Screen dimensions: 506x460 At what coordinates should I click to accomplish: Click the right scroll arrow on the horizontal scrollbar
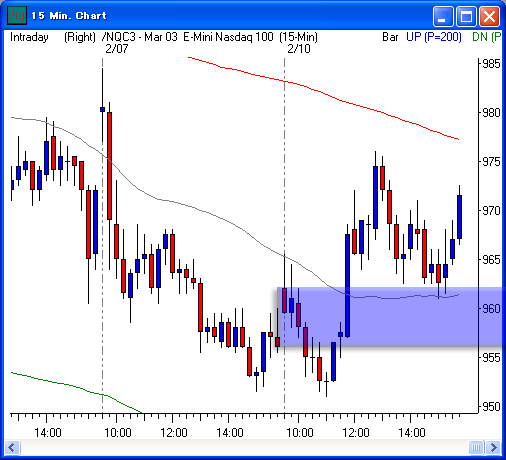[x=493, y=447]
